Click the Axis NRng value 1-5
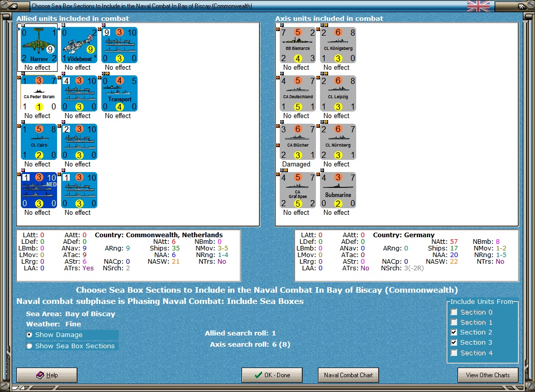The height and width of the screenshot is (392, 535). [x=501, y=255]
